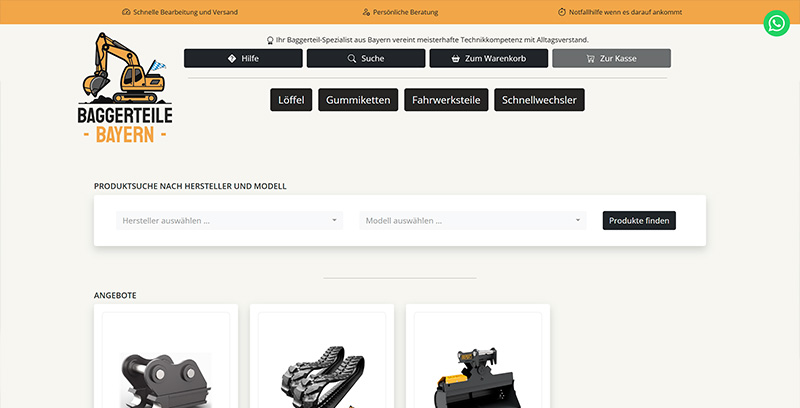
Task: Select the Fahrwerksteile category
Action: (447, 101)
